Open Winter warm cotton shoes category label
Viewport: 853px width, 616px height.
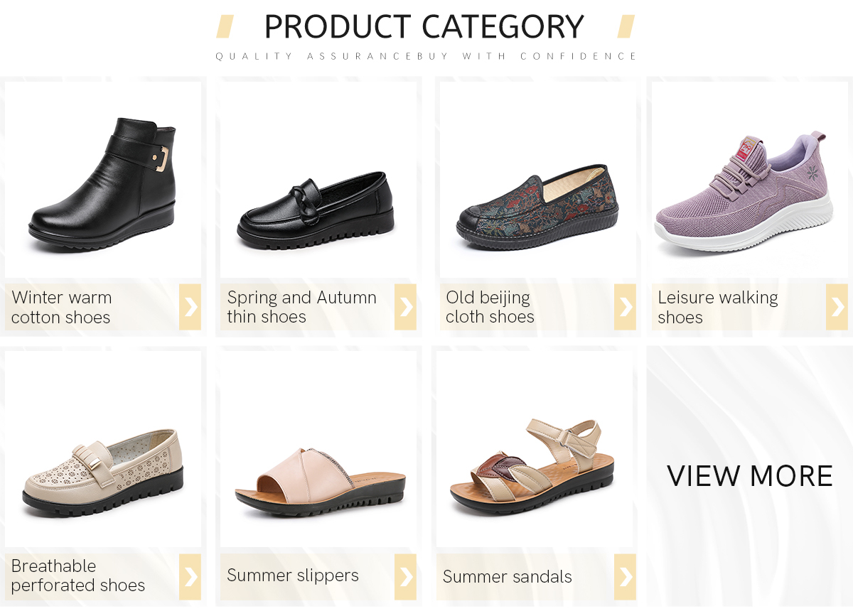point(61,307)
